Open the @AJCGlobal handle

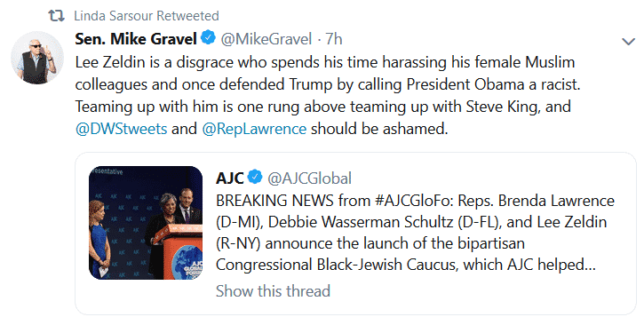pos(310,178)
